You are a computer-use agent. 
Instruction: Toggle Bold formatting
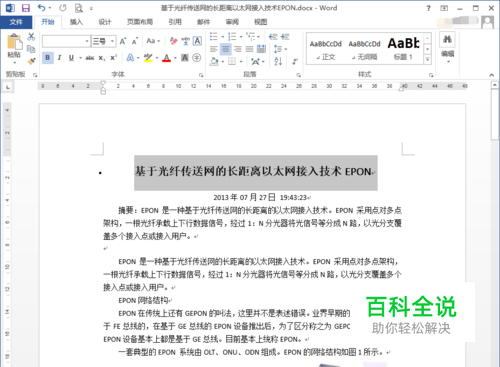(x=48, y=58)
